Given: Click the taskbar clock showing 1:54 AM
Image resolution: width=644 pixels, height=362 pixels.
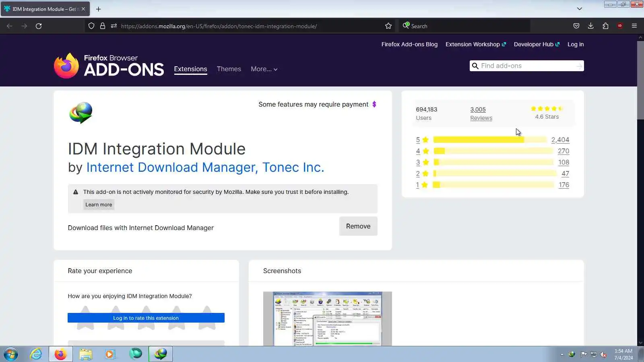Looking at the screenshot, I should [x=623, y=354].
